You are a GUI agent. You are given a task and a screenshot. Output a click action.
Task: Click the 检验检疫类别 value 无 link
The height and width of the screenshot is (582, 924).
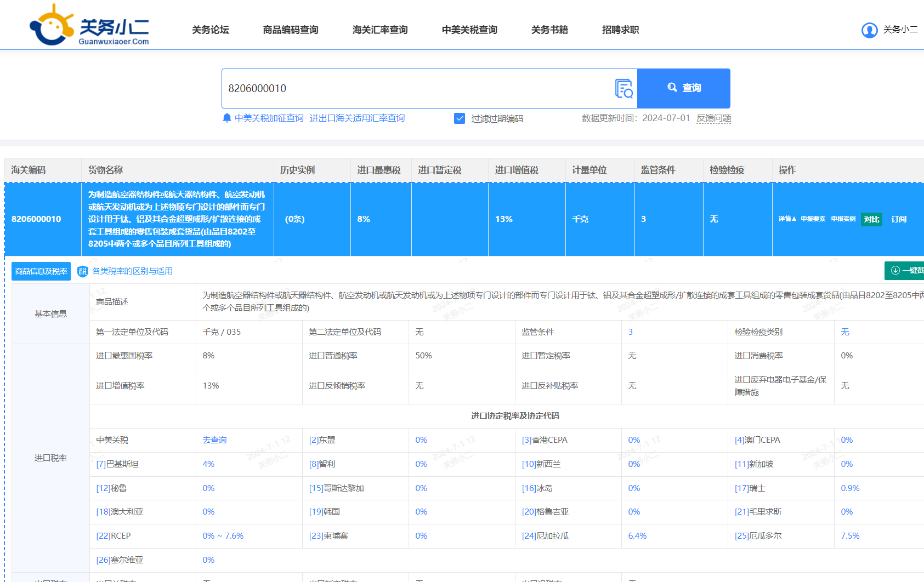[x=845, y=332]
